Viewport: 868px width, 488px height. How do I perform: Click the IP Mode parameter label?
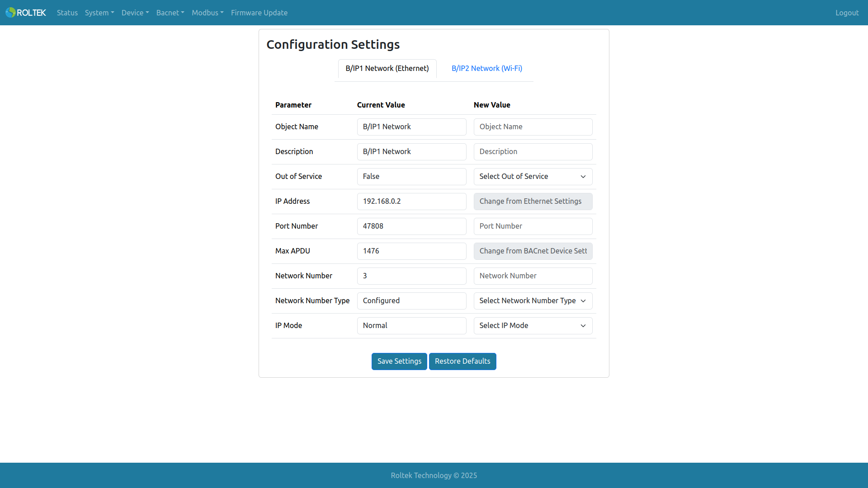pos(288,325)
